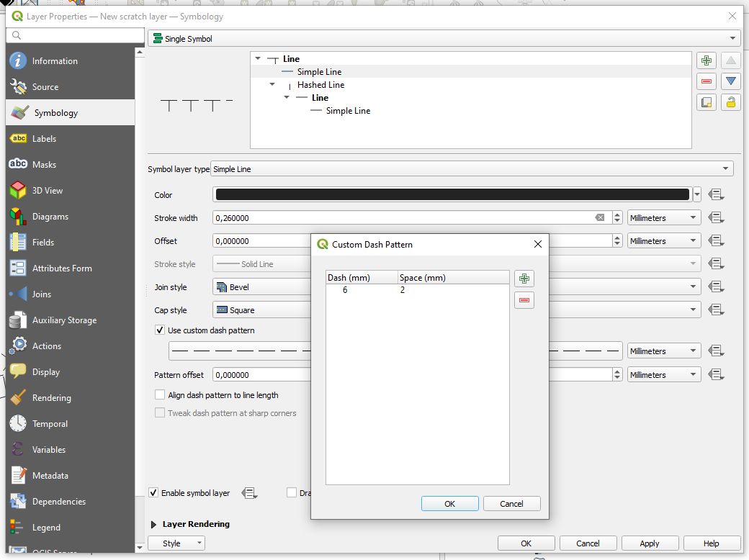Open the Style dropdown button

pos(176,543)
